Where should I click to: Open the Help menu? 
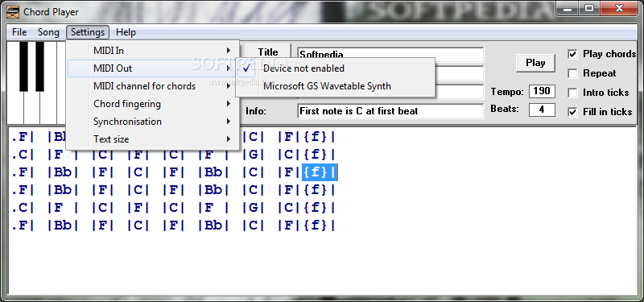tap(126, 32)
